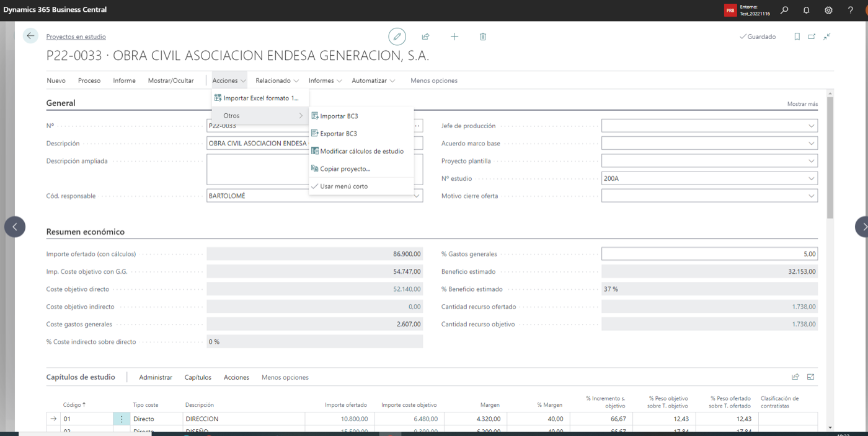The height and width of the screenshot is (436, 868).
Task: Open page in new window icon
Action: pos(812,37)
